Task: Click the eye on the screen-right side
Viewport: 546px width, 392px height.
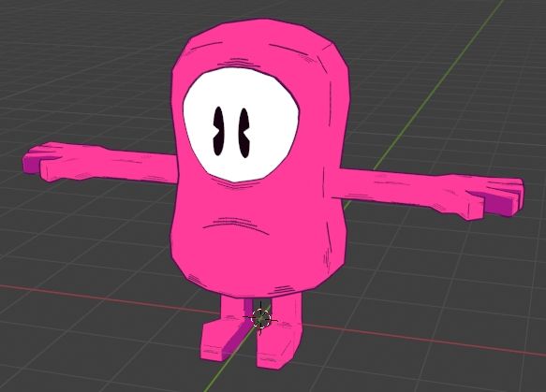Action: (244, 133)
